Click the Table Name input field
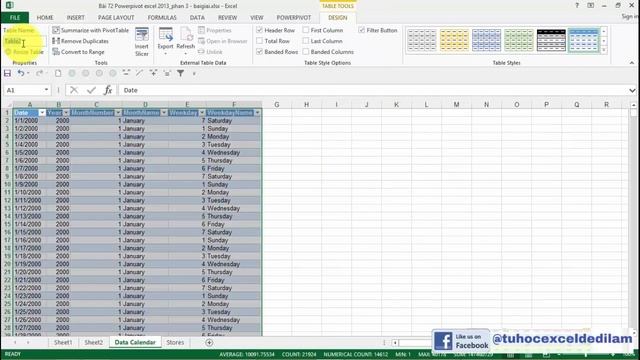Screen dimensions: 640x360 click(x=24, y=41)
